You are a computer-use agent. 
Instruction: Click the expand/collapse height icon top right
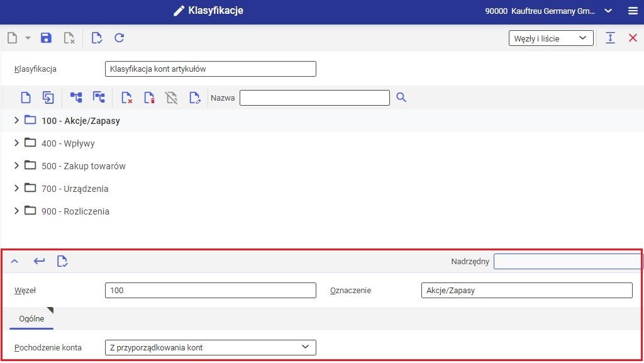[x=610, y=38]
